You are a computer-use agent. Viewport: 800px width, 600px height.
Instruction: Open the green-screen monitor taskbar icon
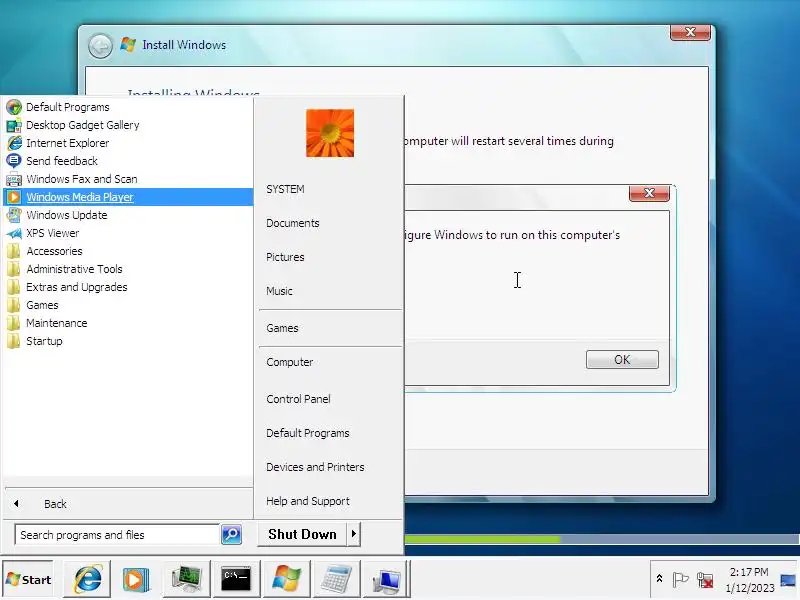pos(186,579)
